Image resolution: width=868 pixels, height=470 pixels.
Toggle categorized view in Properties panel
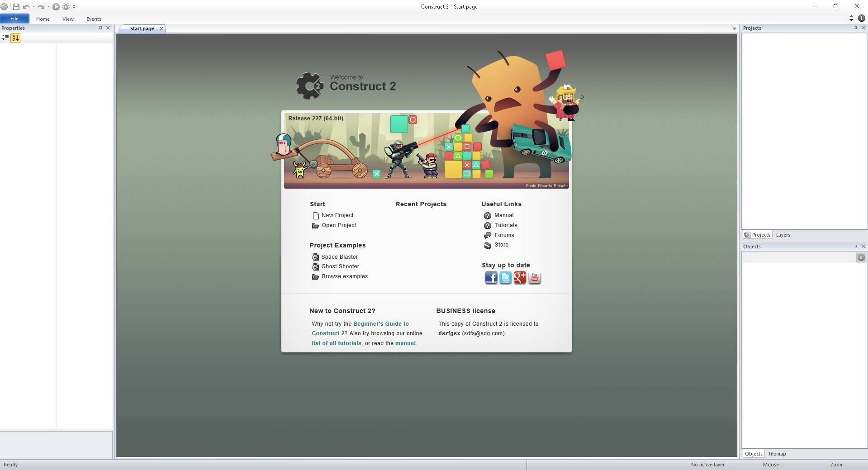click(x=5, y=38)
